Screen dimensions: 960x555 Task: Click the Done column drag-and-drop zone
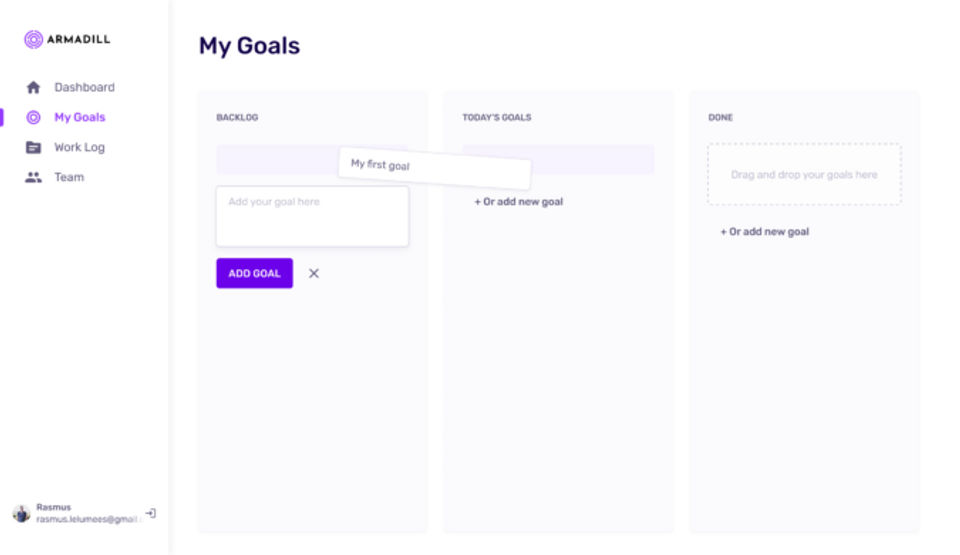pos(804,175)
